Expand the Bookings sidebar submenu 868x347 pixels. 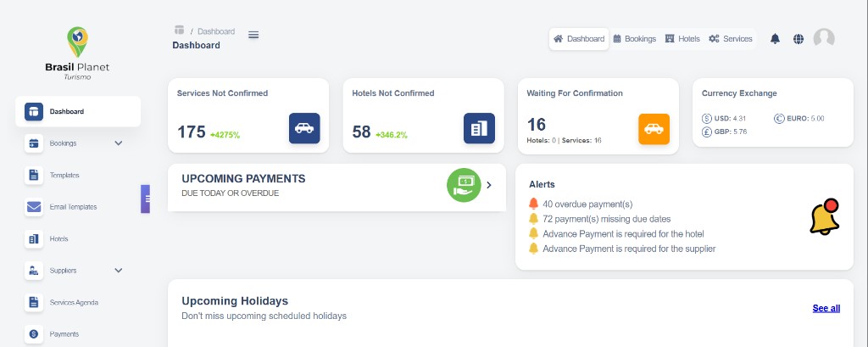[x=119, y=143]
